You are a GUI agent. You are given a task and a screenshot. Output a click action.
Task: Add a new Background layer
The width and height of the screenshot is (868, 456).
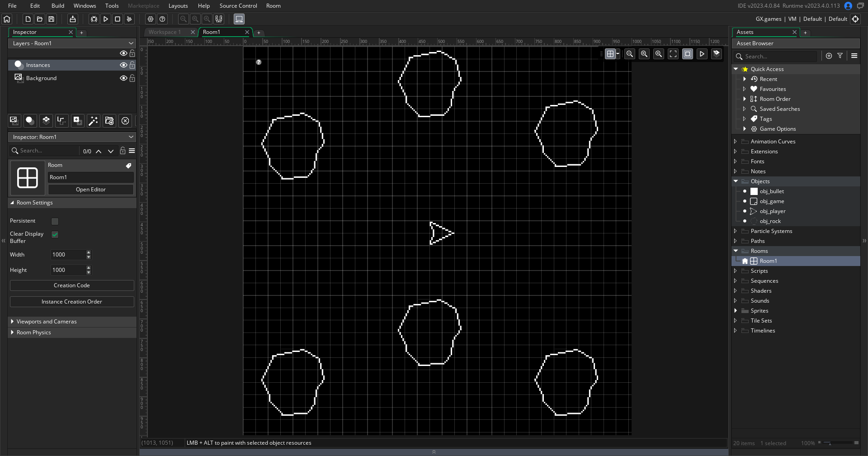tap(14, 121)
